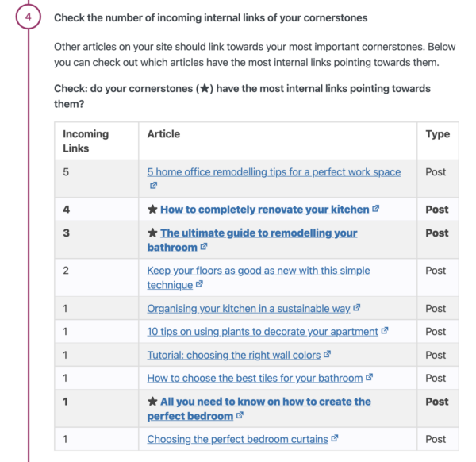Click external link icon beside Organising your kitchen
Screen dimensions: 476x462
point(357,307)
